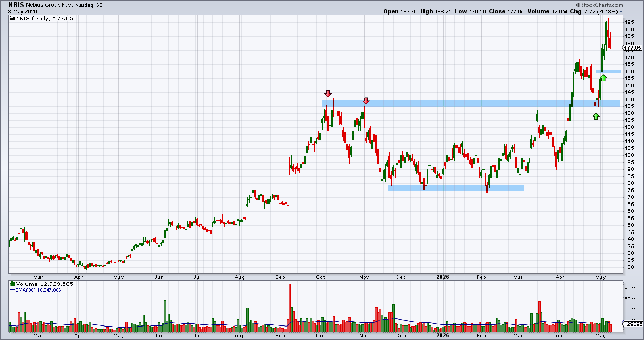Click the NBIS ticker symbol in the header
This screenshot has width=644, height=340.
pos(16,4)
